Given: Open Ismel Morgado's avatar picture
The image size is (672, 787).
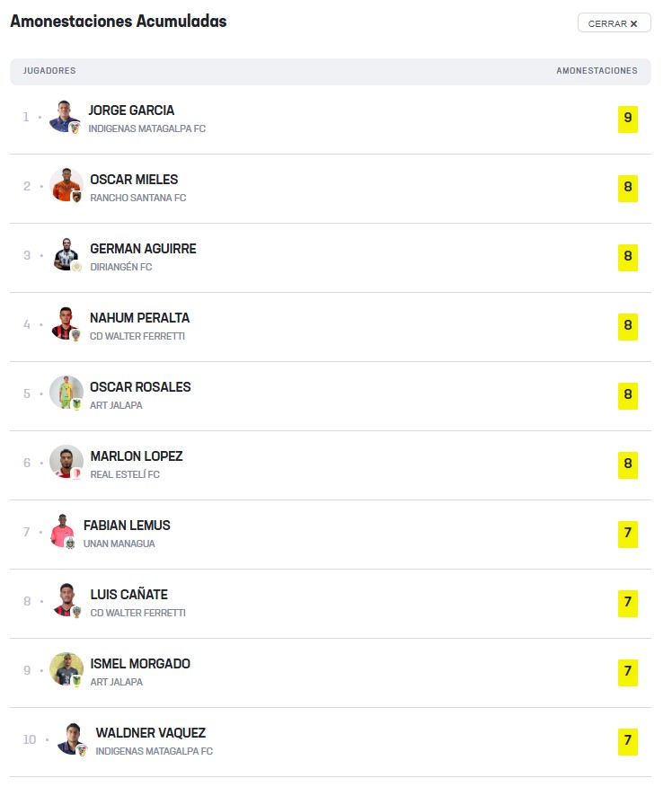Looking at the screenshot, I should click(66, 670).
